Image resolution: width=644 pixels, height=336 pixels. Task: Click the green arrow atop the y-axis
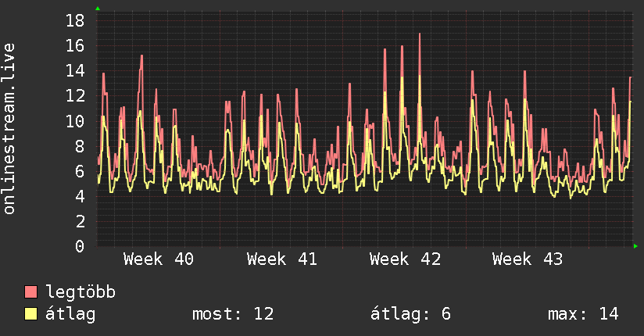[x=98, y=9]
